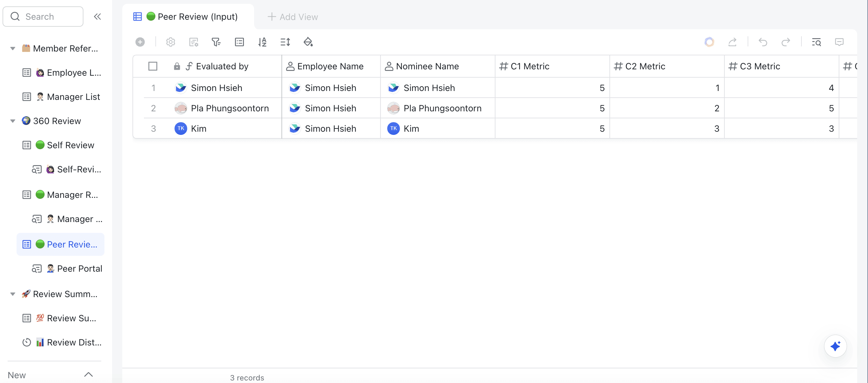Click the sidebar Search field
This screenshot has height=383, width=868.
[x=43, y=17]
